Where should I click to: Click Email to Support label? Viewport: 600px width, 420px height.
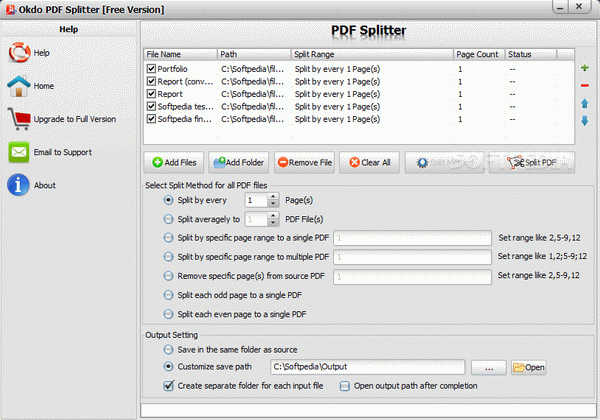pos(63,152)
